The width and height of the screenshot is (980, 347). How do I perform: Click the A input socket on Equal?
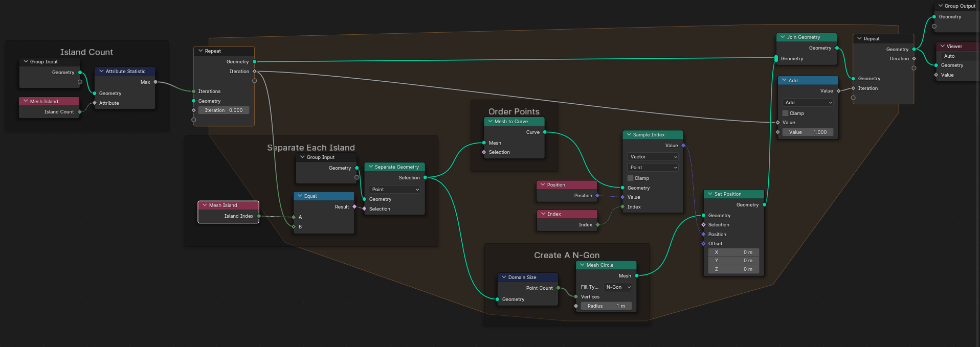(x=294, y=217)
